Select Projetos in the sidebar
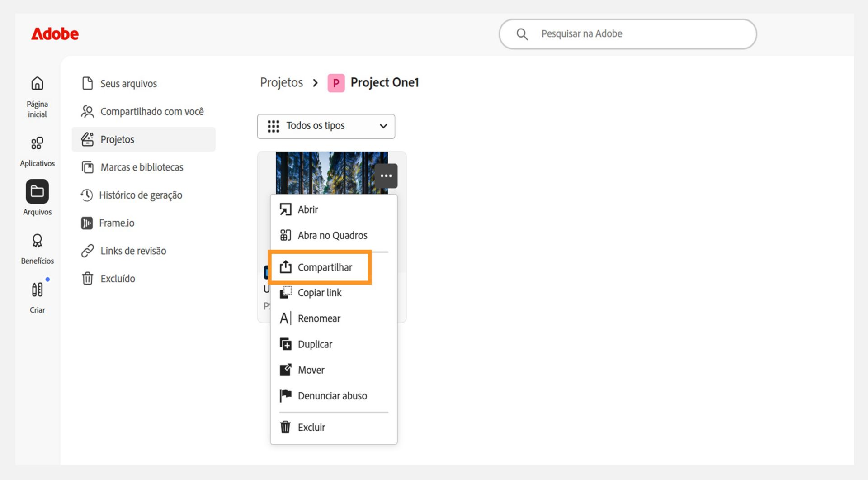The image size is (868, 480). click(144, 139)
